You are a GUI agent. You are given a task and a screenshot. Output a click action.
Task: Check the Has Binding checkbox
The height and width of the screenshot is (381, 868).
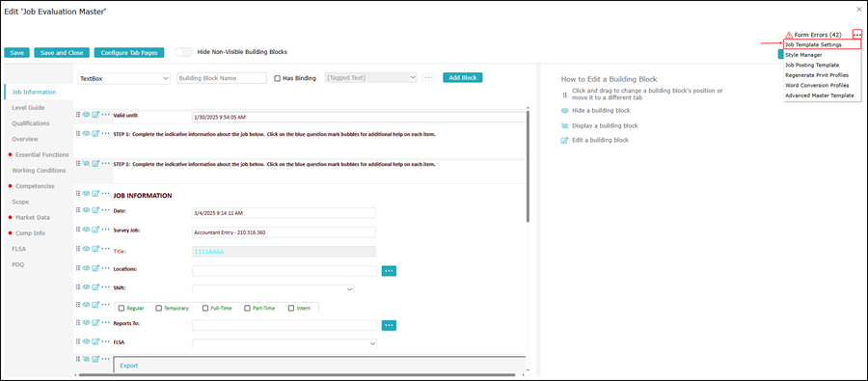[278, 78]
